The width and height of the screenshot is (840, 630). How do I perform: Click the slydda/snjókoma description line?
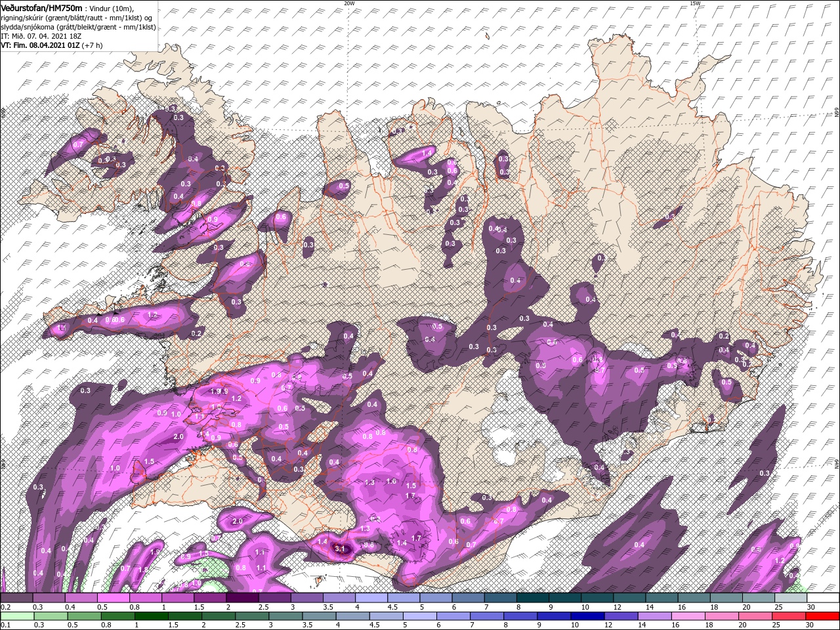pos(78,27)
